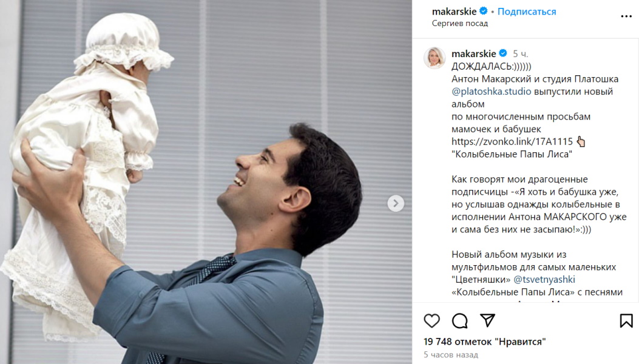The height and width of the screenshot is (364, 639).
Task: Open @platoshka.studio mention
Action: (491, 92)
